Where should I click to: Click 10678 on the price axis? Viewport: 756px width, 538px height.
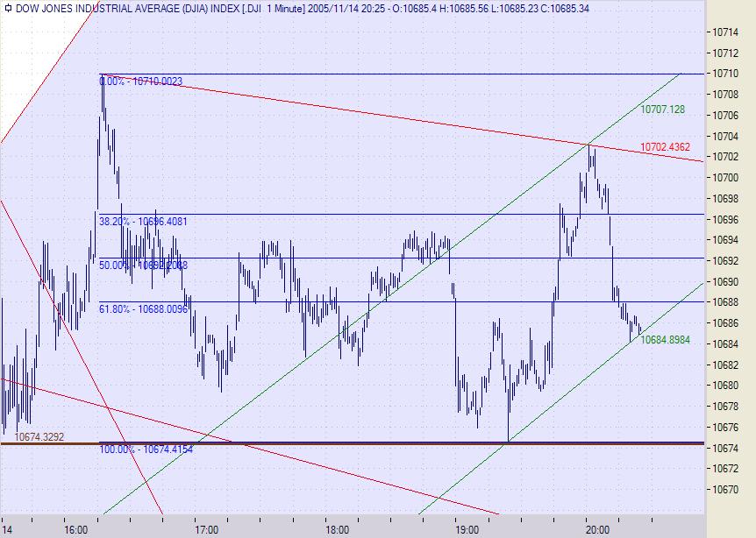click(725, 406)
